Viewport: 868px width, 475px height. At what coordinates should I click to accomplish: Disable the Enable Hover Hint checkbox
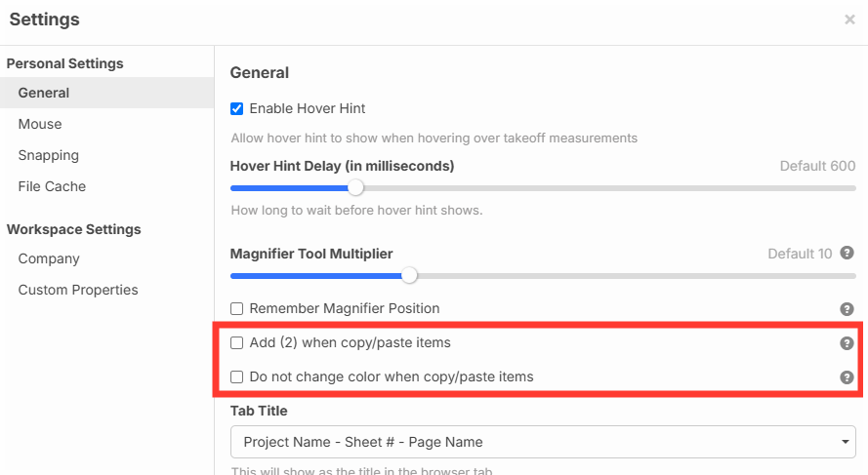tap(236, 108)
